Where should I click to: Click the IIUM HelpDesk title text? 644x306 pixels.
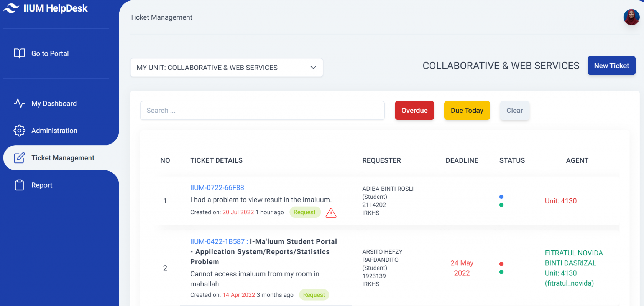(56, 8)
